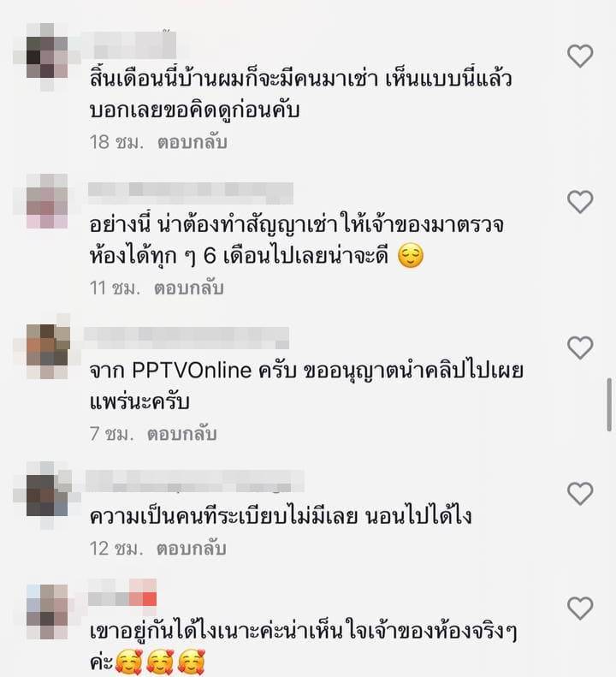Open the username above the PPTVOnline comment
Screen dimensions: 616x677
point(187,337)
